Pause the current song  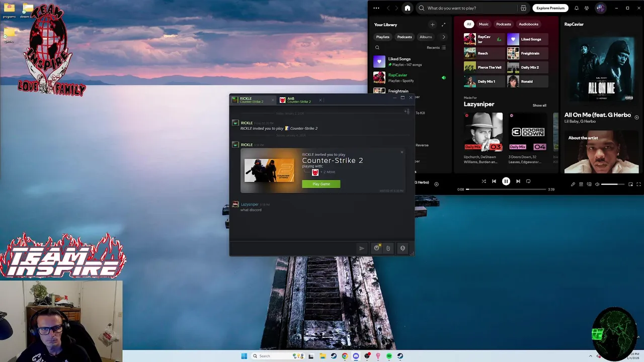click(x=506, y=182)
